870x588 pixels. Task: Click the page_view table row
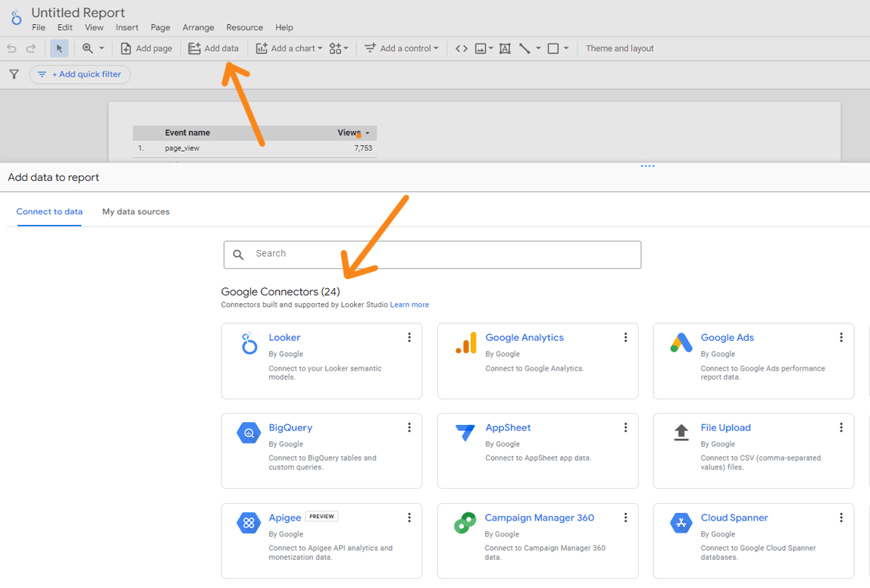pyautogui.click(x=255, y=148)
